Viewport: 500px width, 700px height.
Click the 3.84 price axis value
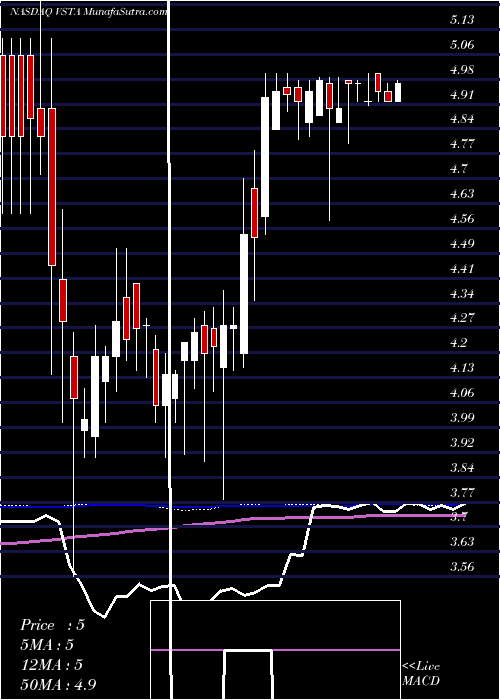point(460,468)
